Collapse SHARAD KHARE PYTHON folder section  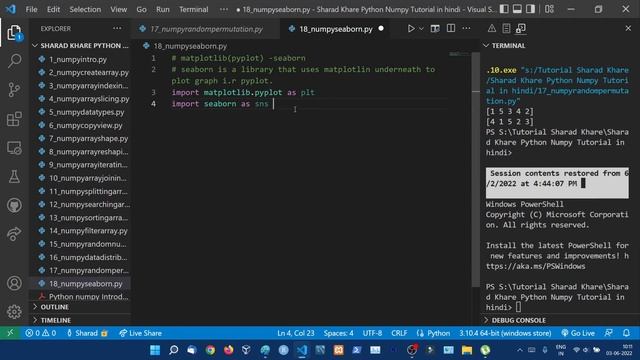81,45
